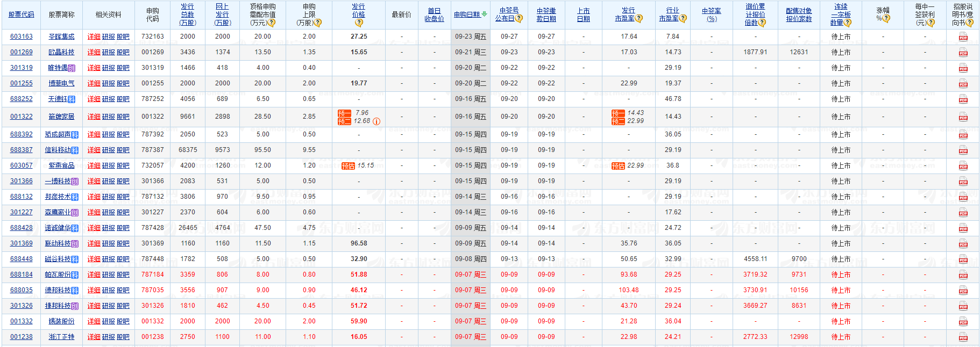This screenshot has height=347, width=980.
Task: Select 待上市 status in 603163 row
Action: click(x=841, y=37)
